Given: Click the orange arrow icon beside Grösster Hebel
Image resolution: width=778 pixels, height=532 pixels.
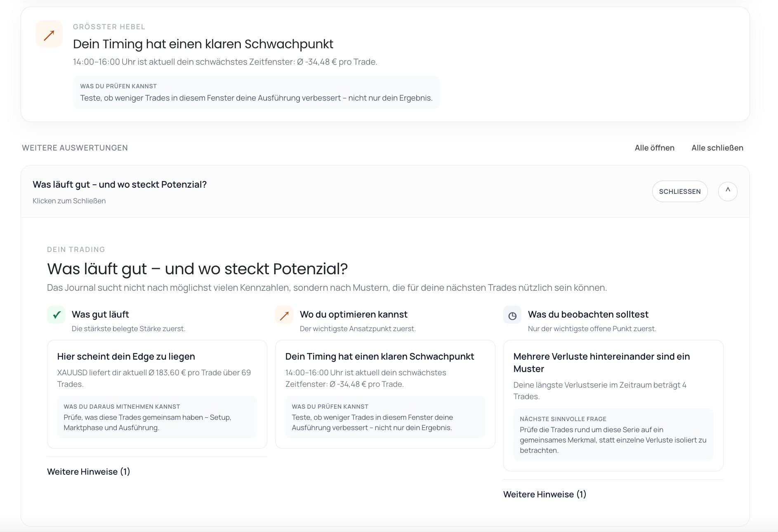Looking at the screenshot, I should (49, 34).
